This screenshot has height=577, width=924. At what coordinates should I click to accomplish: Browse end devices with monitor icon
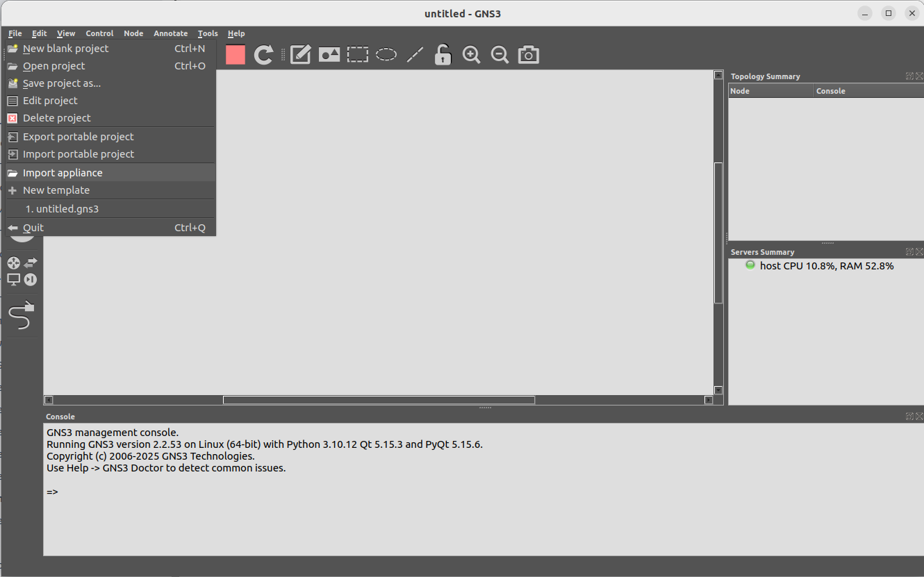pyautogui.click(x=14, y=279)
